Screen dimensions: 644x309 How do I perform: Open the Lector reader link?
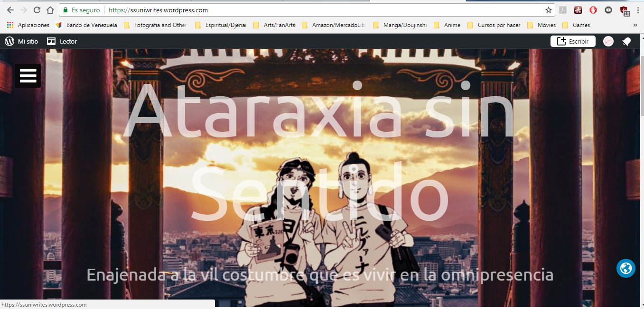pos(62,41)
